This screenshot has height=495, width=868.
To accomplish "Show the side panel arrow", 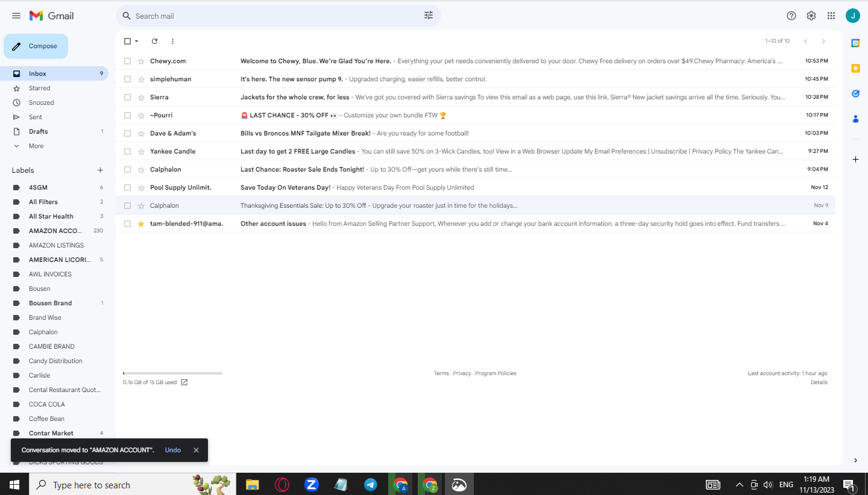I will [x=855, y=461].
